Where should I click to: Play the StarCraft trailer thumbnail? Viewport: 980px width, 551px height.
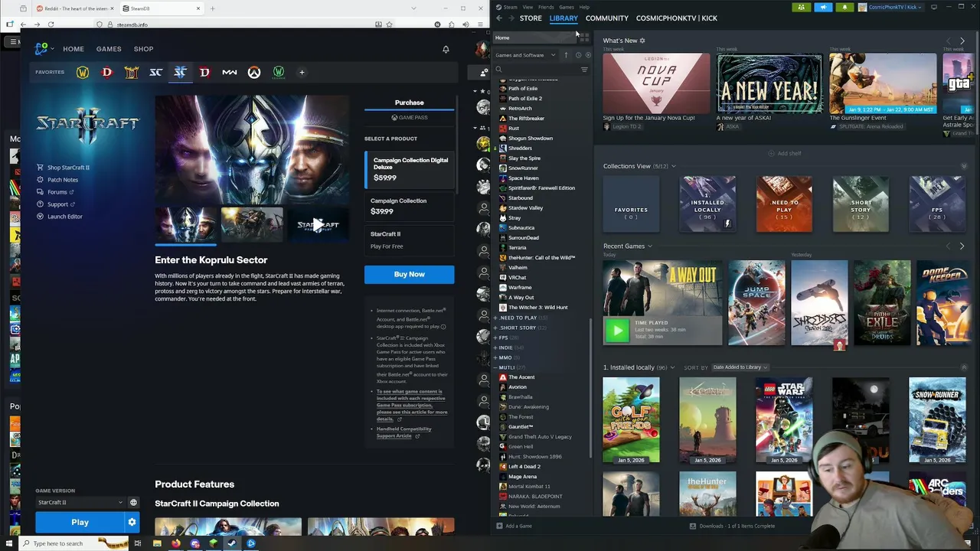pos(318,224)
